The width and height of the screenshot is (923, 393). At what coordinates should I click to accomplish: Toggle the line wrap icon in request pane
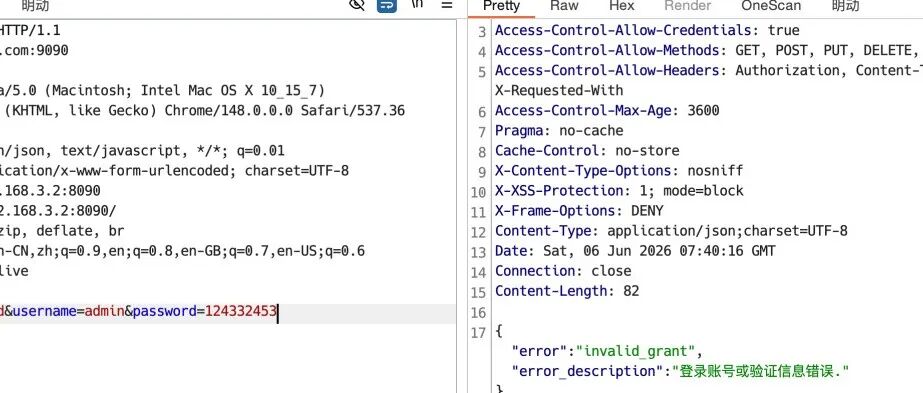point(387,5)
